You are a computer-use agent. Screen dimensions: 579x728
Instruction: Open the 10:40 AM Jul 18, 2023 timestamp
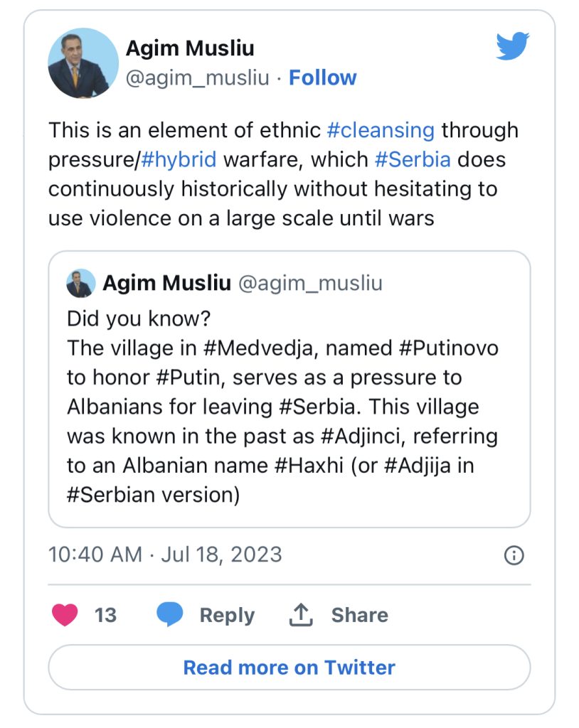point(165,555)
